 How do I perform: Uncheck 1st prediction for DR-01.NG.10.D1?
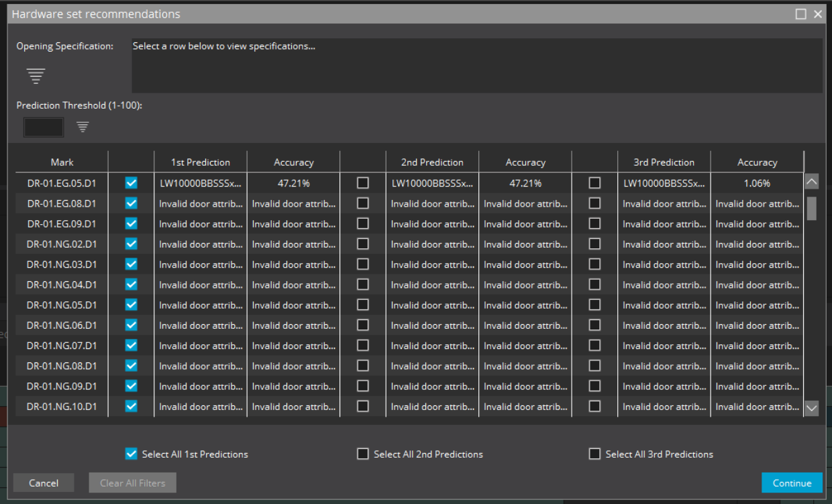coord(131,406)
